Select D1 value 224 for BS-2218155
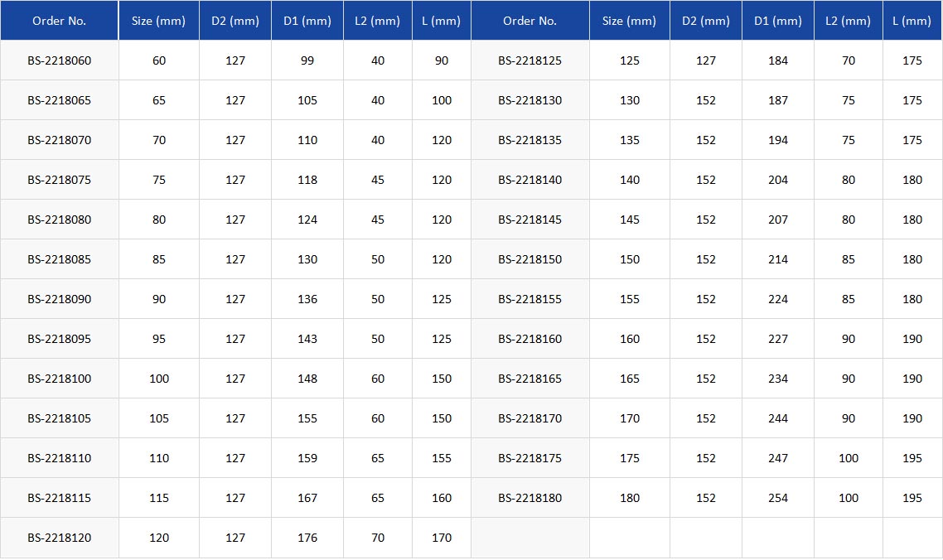 [x=778, y=299]
